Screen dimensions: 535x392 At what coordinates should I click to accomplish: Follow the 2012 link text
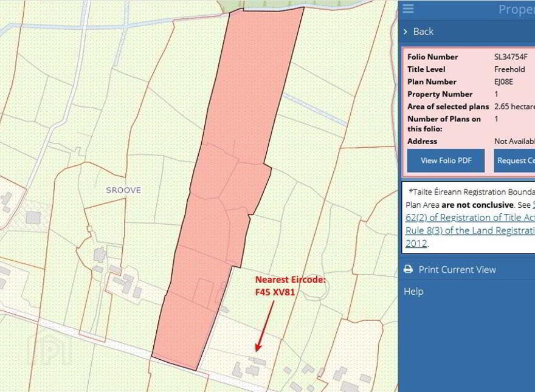point(416,244)
